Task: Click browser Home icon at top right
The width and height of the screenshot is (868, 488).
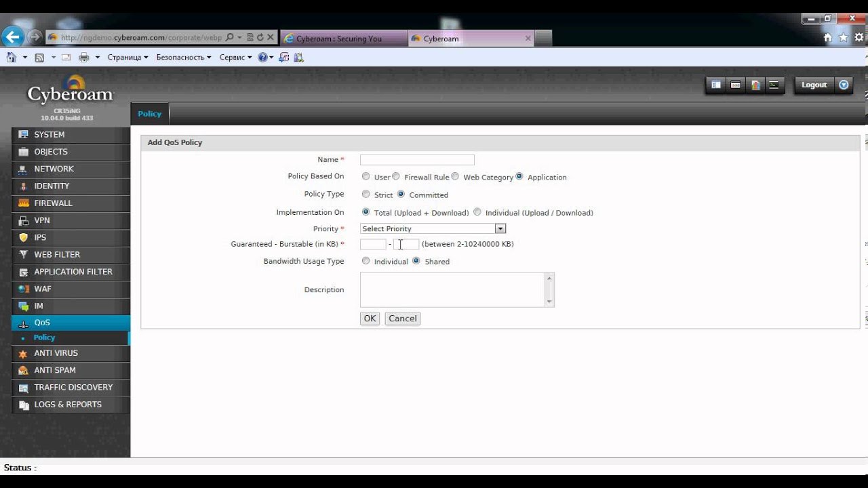Action: (x=827, y=38)
